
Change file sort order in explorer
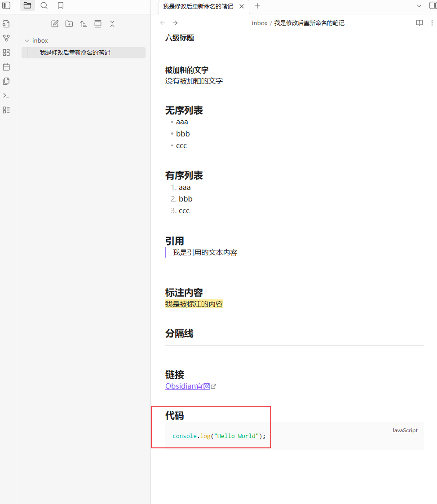[84, 24]
